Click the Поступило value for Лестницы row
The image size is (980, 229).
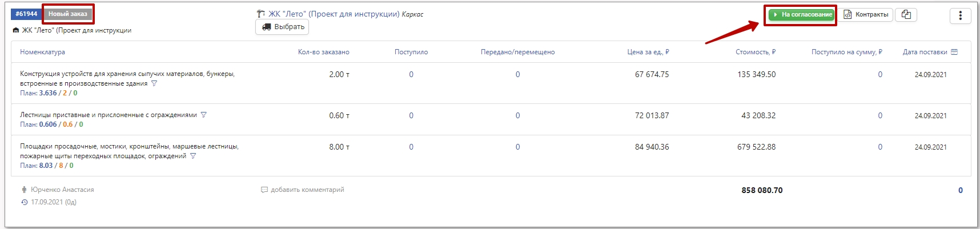pos(411,115)
